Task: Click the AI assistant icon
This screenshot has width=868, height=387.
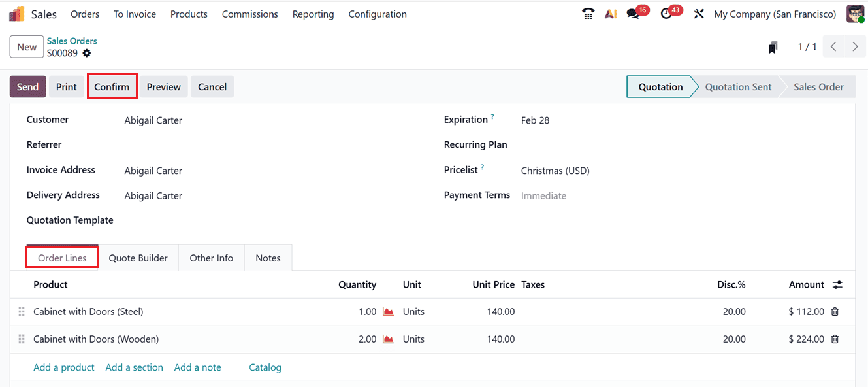Action: coord(611,13)
